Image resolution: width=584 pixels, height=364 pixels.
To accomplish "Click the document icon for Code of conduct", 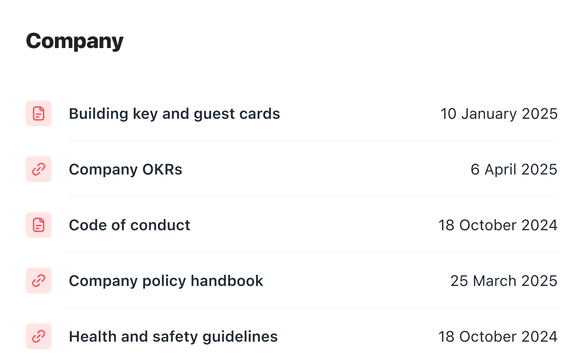I will pos(38,225).
